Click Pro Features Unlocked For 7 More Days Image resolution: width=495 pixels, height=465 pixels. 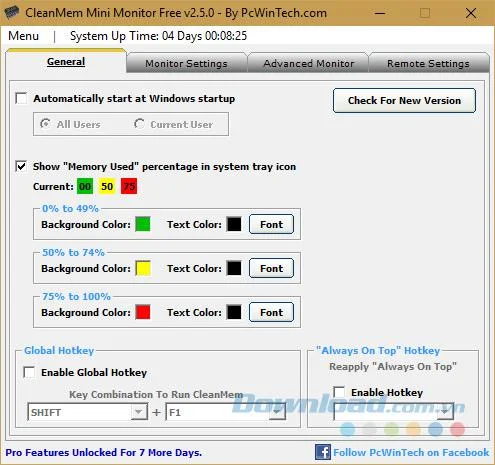pyautogui.click(x=104, y=452)
